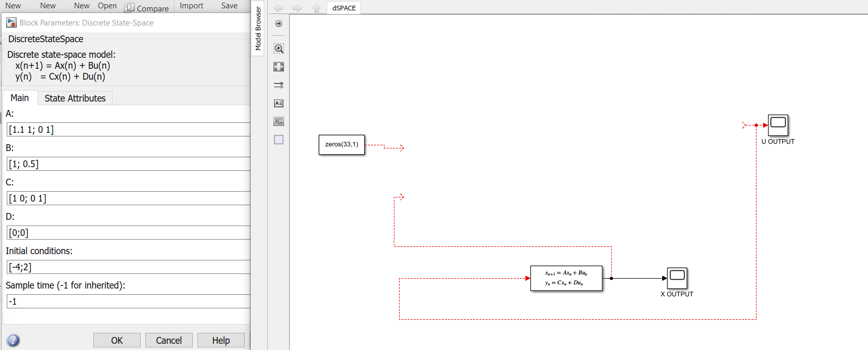868x350 pixels.
Task: Select the Main tab
Action: click(20, 98)
